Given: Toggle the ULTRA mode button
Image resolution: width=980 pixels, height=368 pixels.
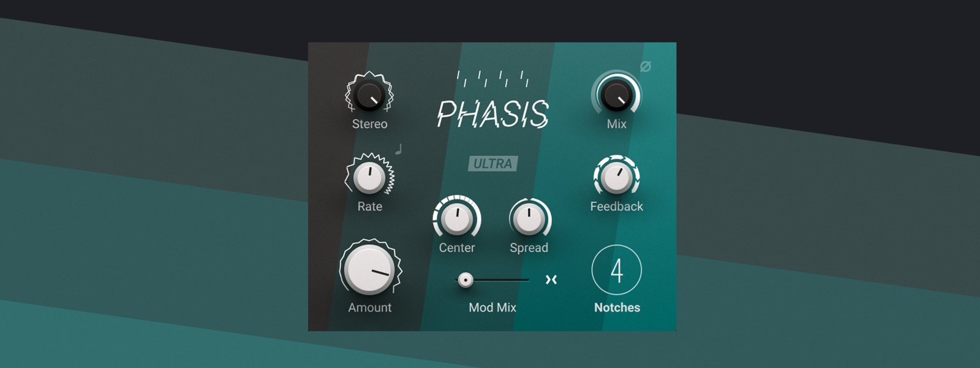Looking at the screenshot, I should pos(493,164).
